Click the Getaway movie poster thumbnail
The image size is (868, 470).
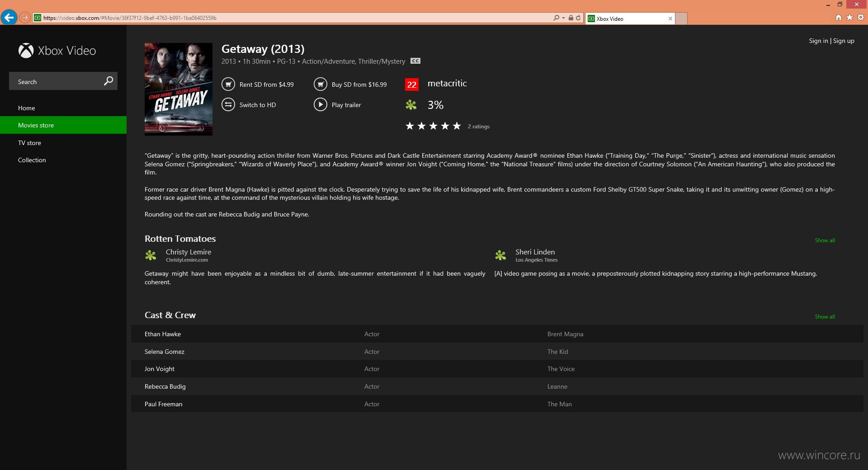(179, 89)
